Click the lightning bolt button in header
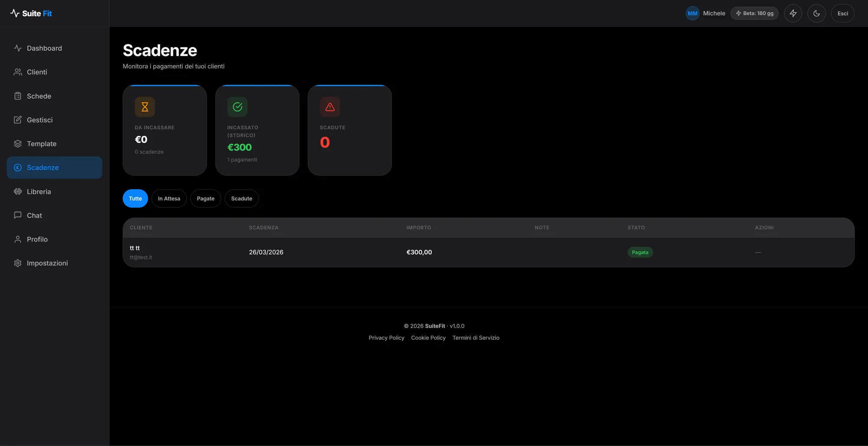This screenshot has height=446, width=868. coord(793,13)
